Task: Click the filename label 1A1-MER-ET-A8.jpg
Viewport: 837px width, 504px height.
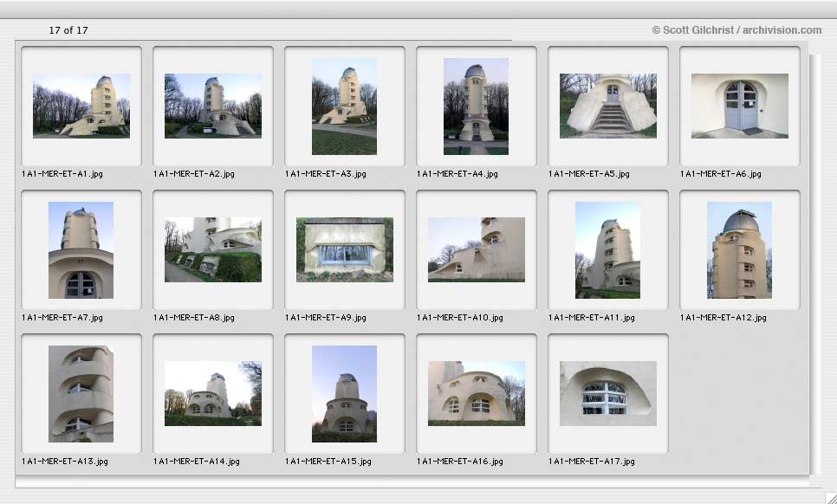Action: coord(194,318)
